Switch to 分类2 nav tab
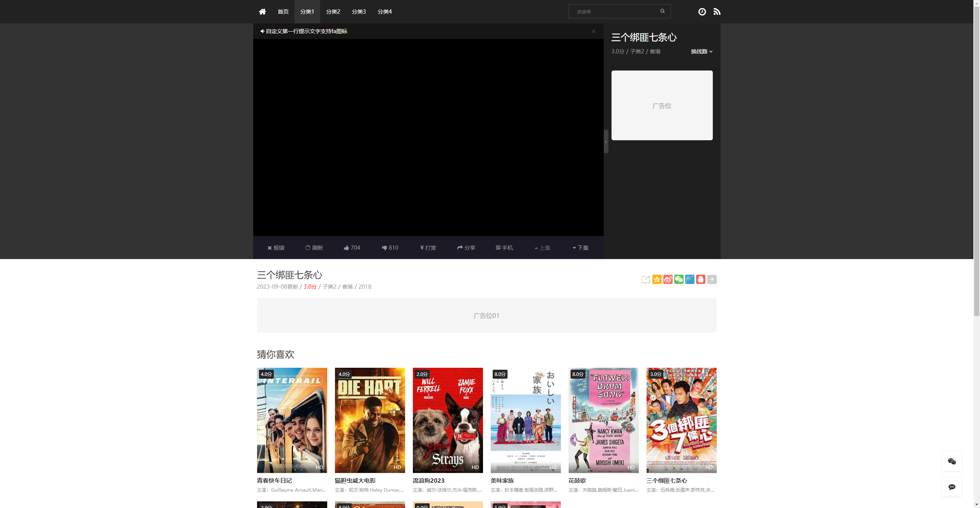The height and width of the screenshot is (508, 980). click(333, 12)
